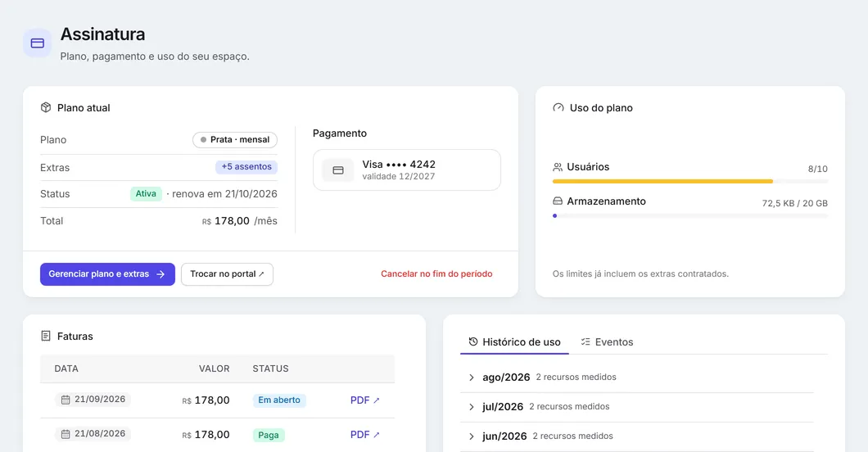Click the DATA column header
This screenshot has width=868, height=452.
[66, 368]
